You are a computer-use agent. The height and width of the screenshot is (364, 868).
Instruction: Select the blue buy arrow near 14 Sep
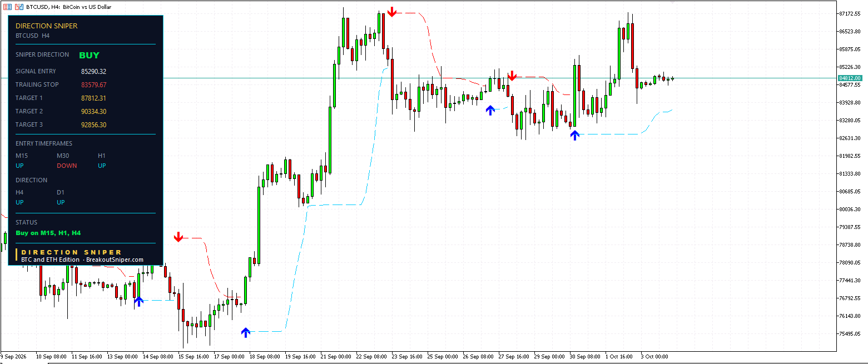coord(138,302)
